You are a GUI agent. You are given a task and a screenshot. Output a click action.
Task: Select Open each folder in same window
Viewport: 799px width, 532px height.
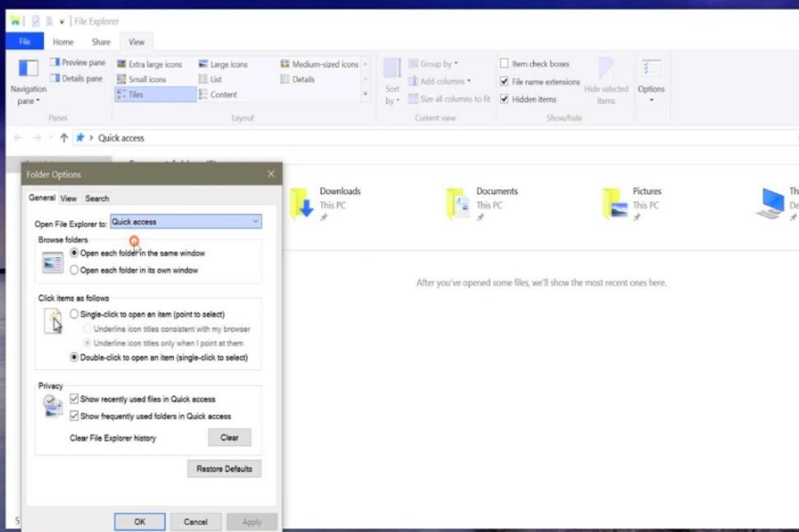(74, 253)
